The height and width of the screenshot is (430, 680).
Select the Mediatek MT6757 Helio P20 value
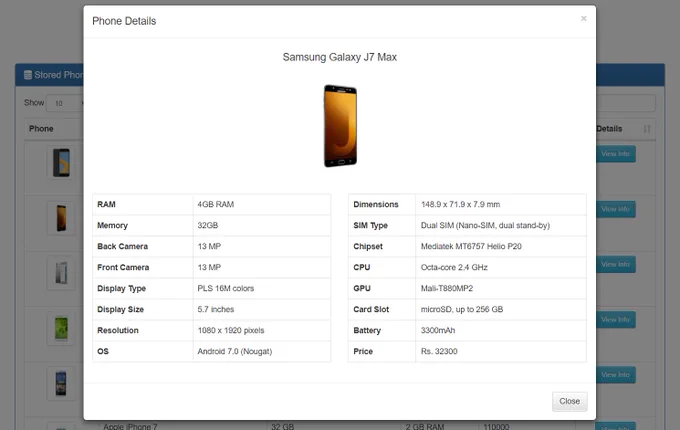(x=471, y=246)
